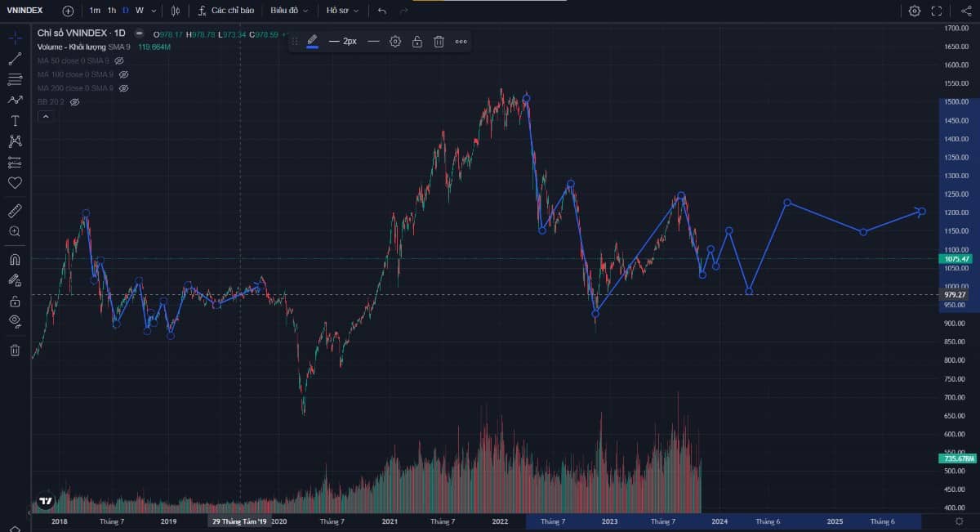Switch to the 1h timeframe
This screenshot has width=980, height=532.
point(112,11)
